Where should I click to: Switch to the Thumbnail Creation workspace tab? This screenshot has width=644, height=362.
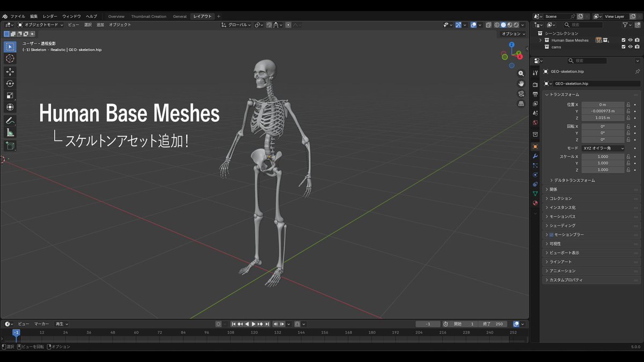(x=149, y=16)
